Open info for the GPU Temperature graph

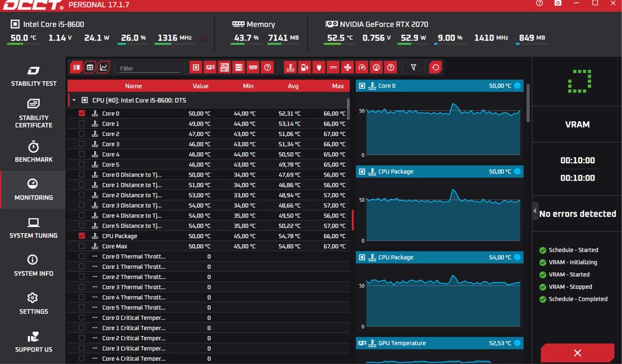point(518,343)
